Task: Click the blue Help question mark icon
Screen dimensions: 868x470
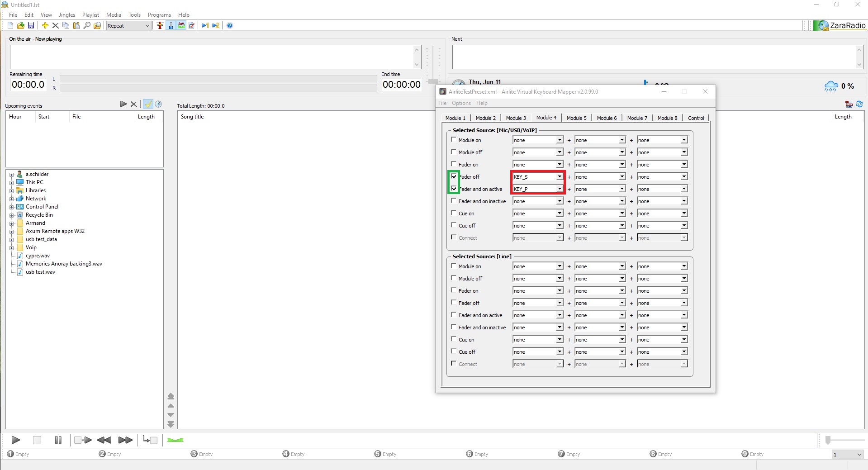Action: coord(230,26)
